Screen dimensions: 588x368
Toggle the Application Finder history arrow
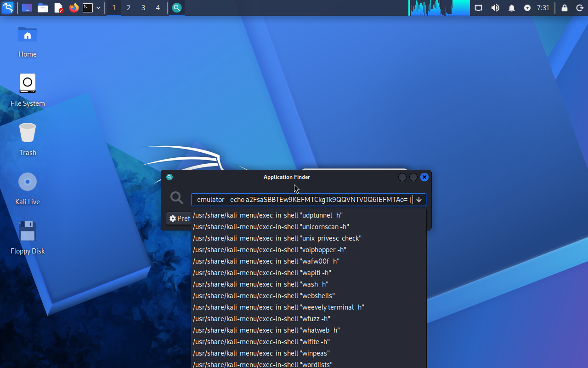coord(419,200)
